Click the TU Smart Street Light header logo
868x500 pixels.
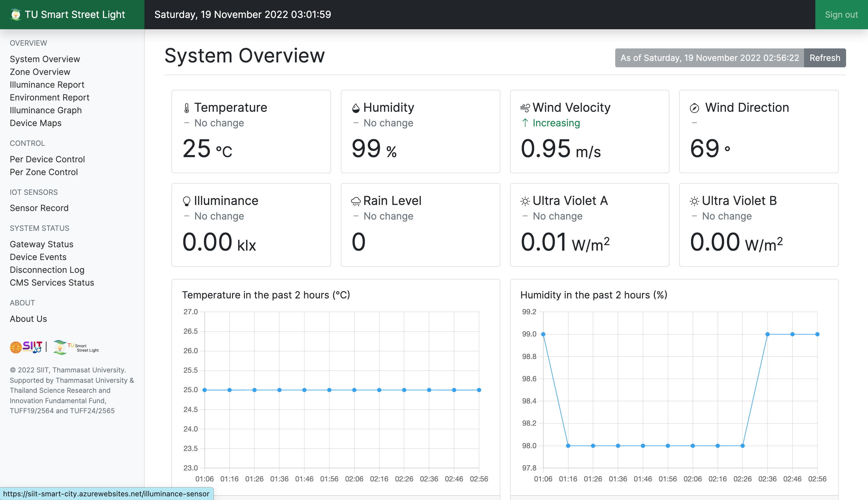click(x=16, y=15)
